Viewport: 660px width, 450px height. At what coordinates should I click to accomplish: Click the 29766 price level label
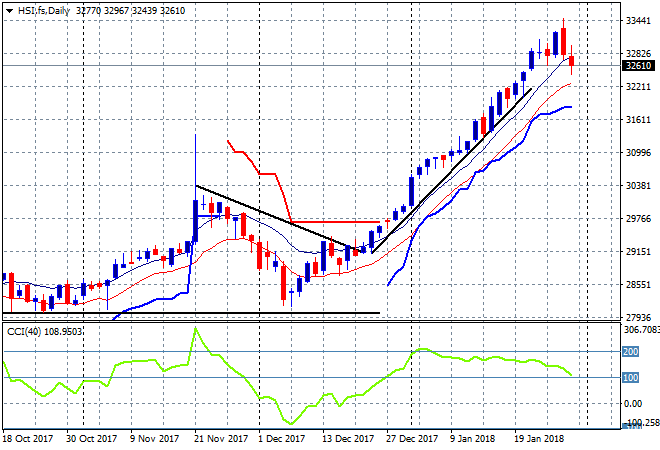[x=637, y=219]
